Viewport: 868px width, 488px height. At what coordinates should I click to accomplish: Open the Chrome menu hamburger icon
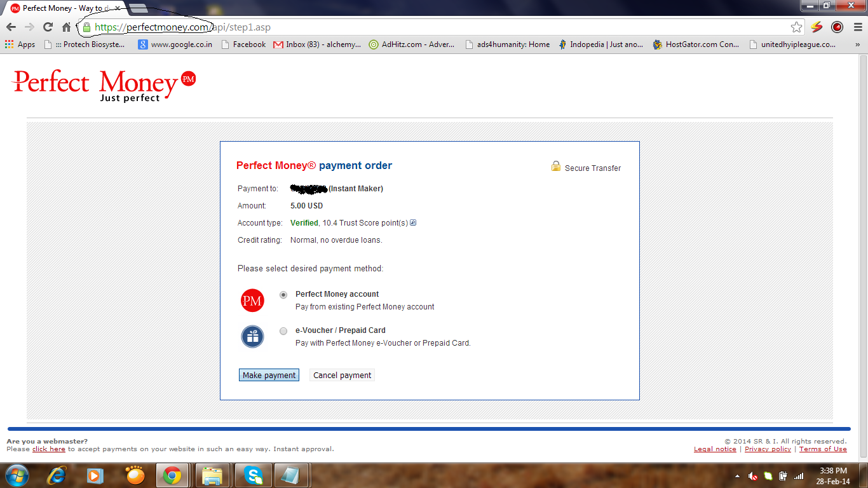point(857,27)
